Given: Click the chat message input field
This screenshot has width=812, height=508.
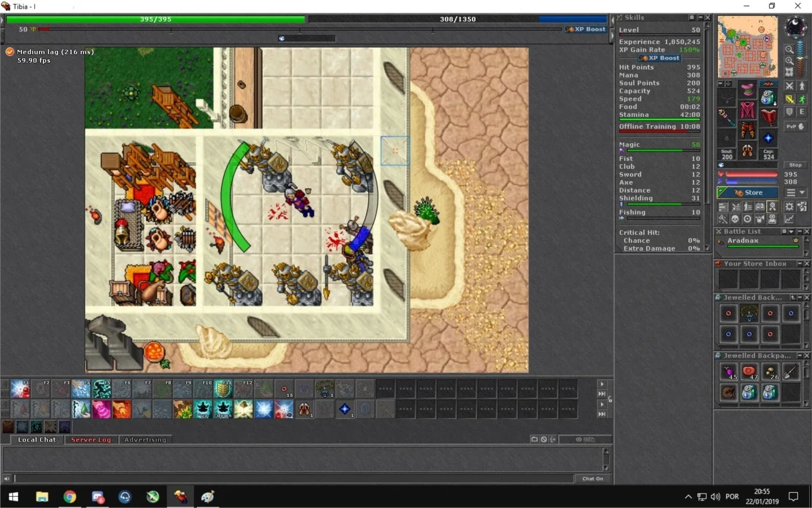Looking at the screenshot, I should 294,478.
